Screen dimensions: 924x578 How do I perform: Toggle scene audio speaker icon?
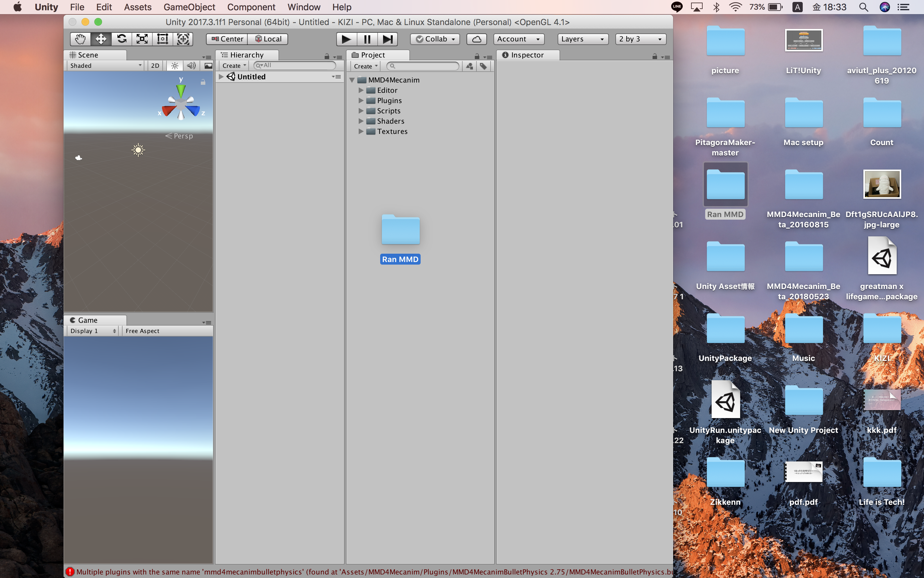(191, 66)
